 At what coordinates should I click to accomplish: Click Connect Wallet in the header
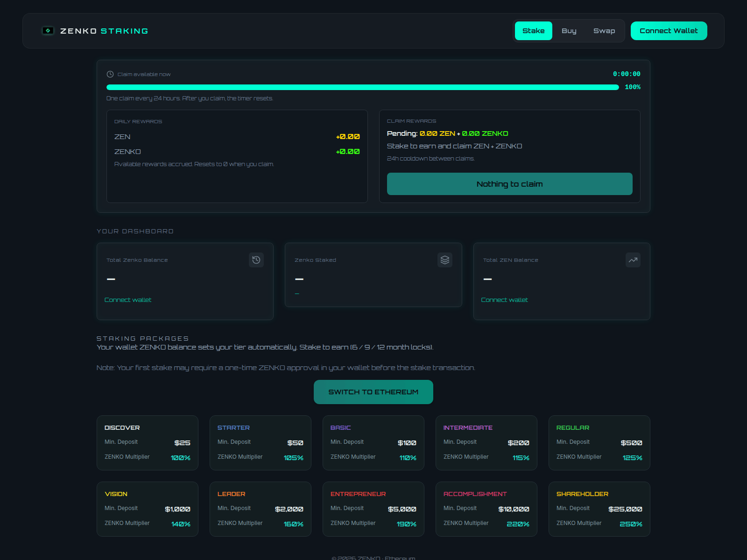pyautogui.click(x=669, y=30)
